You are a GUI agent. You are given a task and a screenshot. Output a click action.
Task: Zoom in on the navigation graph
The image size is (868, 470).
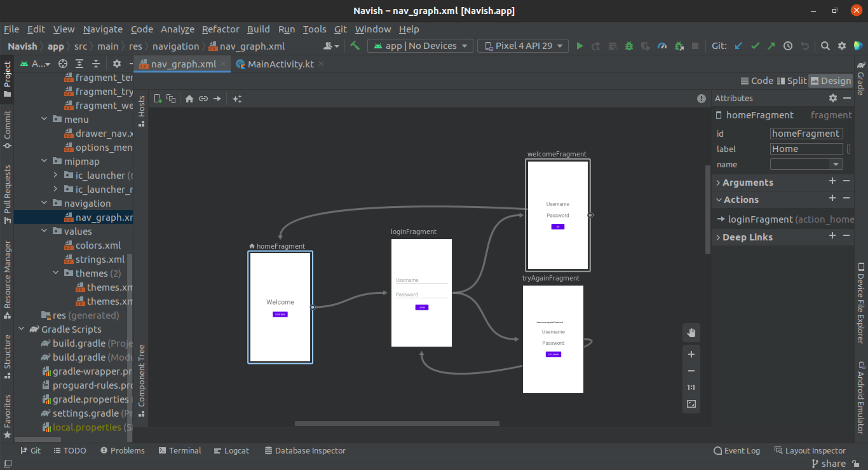(x=691, y=354)
